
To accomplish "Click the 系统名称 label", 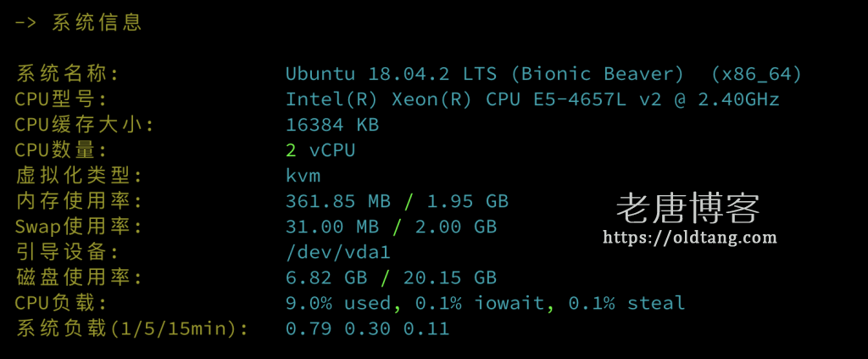I will point(68,74).
